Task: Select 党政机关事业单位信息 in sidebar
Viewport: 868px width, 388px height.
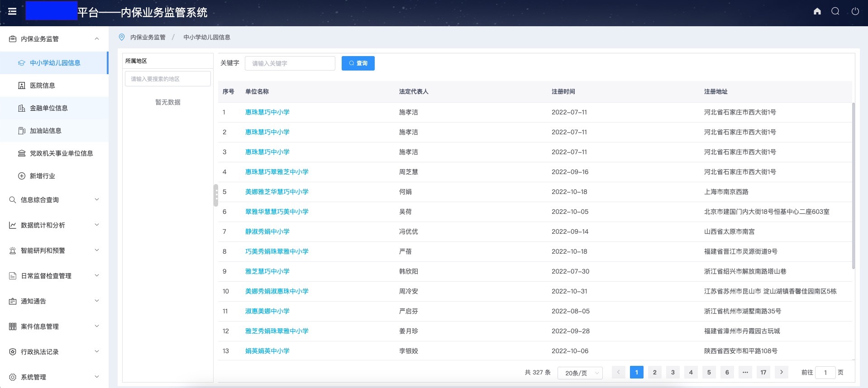Action: tap(54, 153)
